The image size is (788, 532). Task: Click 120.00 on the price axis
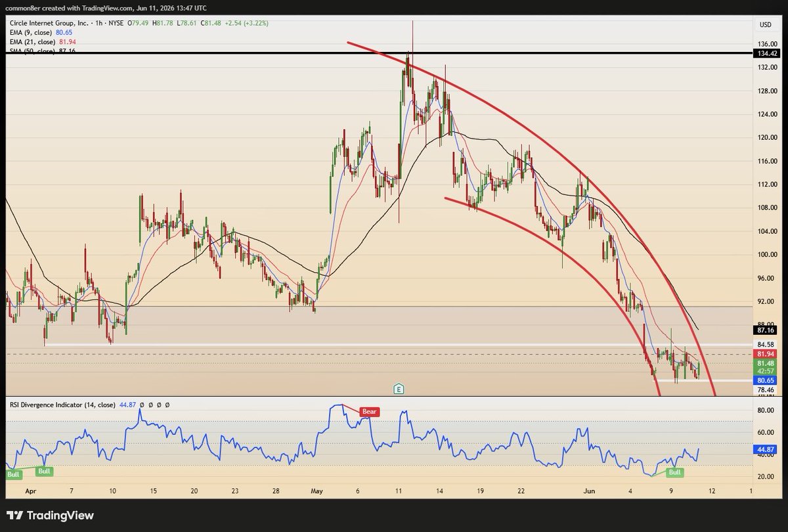click(767, 137)
